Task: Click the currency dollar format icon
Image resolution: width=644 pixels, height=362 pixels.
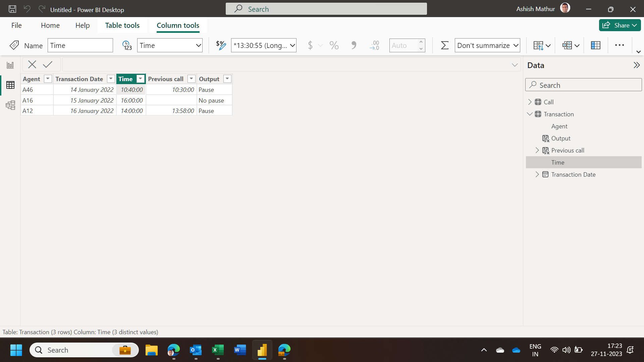Action: 310,45
